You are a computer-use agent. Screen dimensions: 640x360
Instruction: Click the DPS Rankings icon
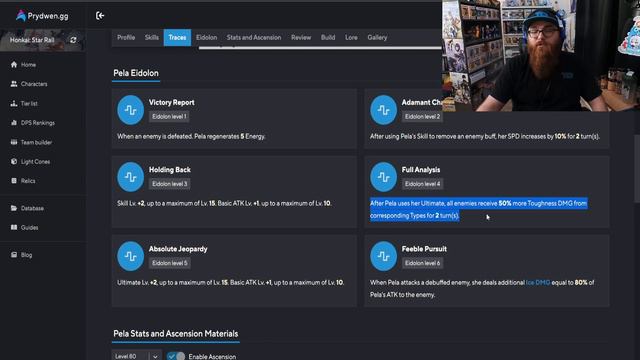coord(14,122)
